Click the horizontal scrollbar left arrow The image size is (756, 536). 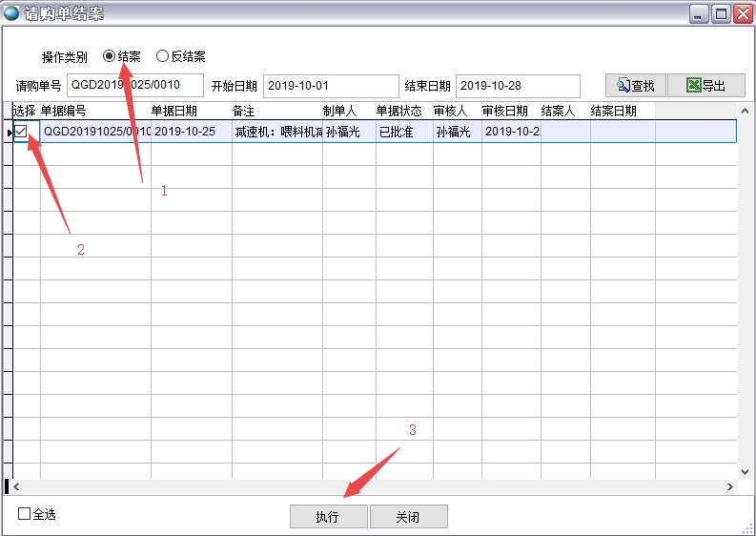(x=18, y=486)
